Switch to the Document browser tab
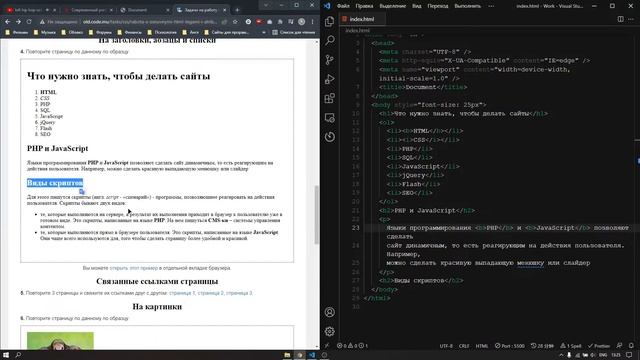 pyautogui.click(x=145, y=10)
